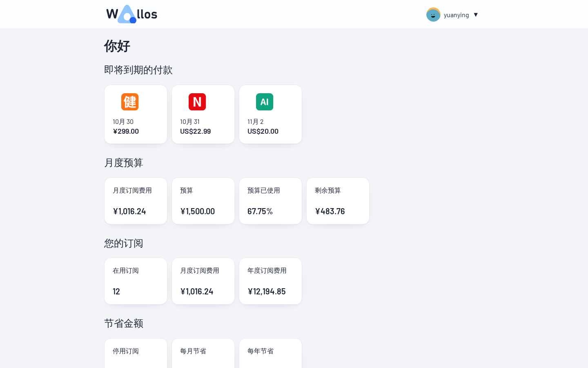This screenshot has height=368, width=588.
Task: Click the 您的订阅 section heading
Action: [x=124, y=243]
